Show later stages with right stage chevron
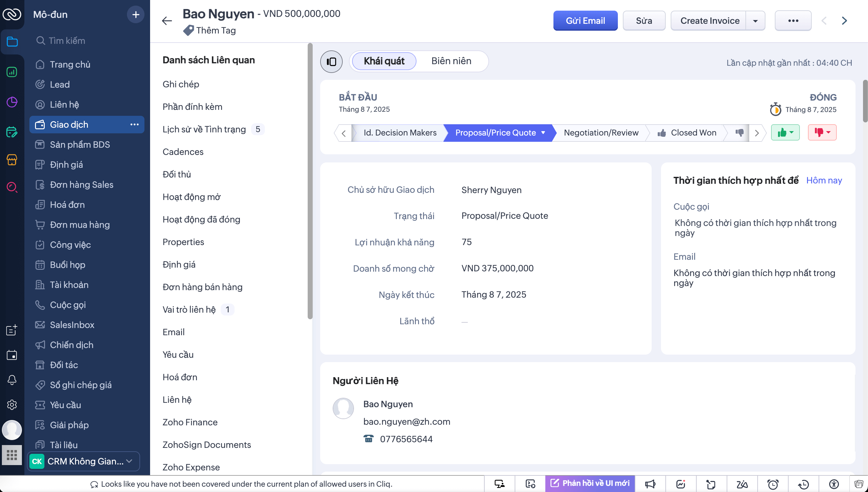 (x=757, y=133)
